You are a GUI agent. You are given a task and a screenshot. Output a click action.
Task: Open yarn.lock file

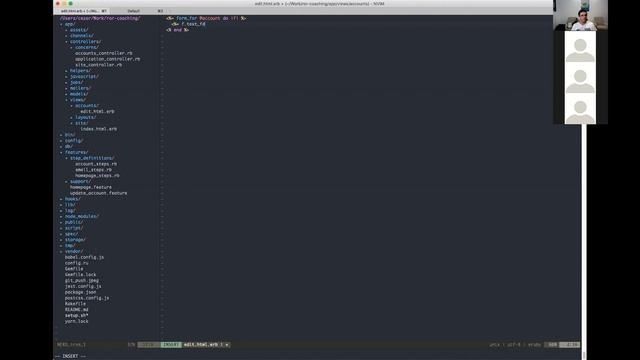76,321
